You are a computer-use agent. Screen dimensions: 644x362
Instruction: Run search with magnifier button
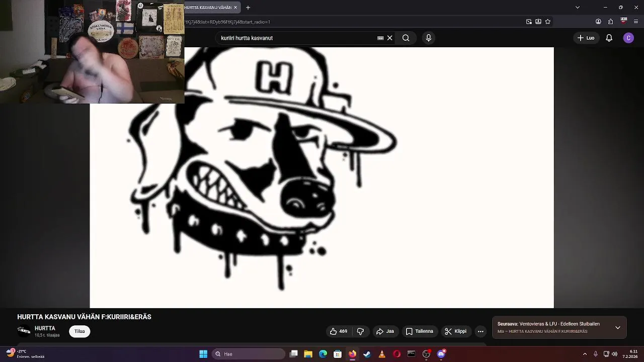click(406, 38)
